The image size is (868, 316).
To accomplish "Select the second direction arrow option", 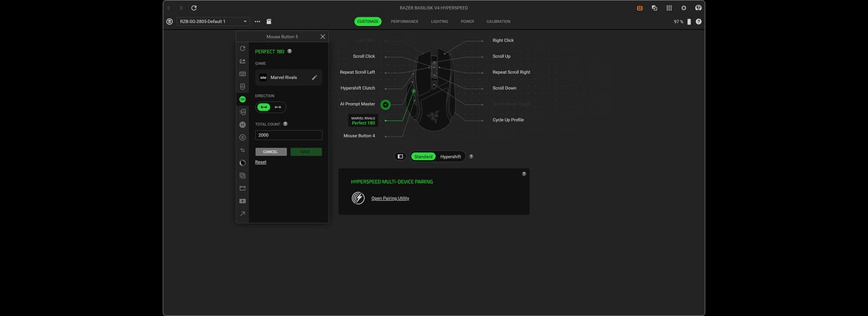I will pyautogui.click(x=278, y=107).
